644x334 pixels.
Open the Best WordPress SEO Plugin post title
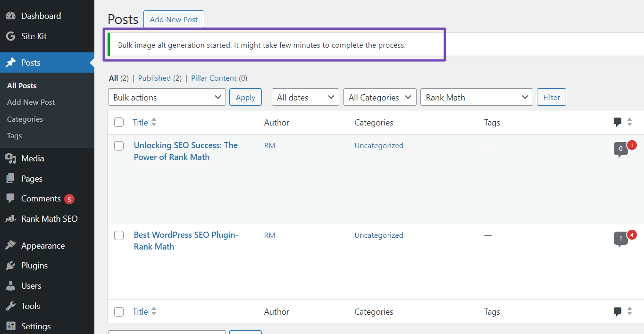[x=186, y=241]
